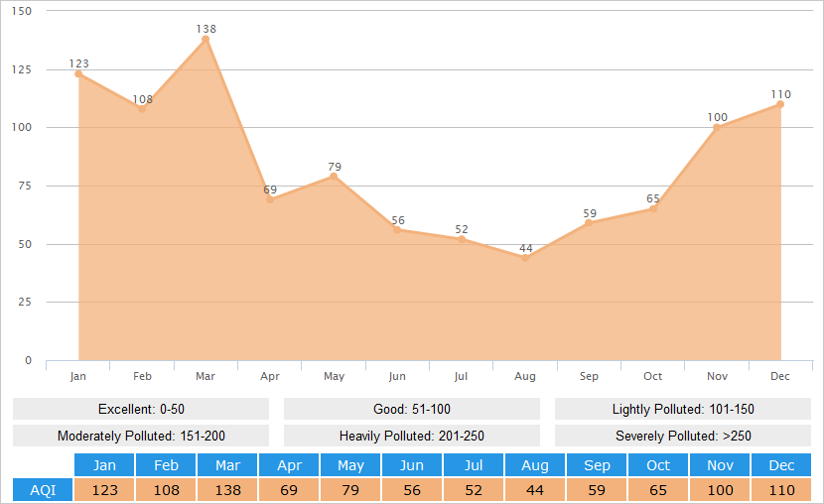The width and height of the screenshot is (824, 504).
Task: Click the Dec column header in table
Action: click(781, 465)
